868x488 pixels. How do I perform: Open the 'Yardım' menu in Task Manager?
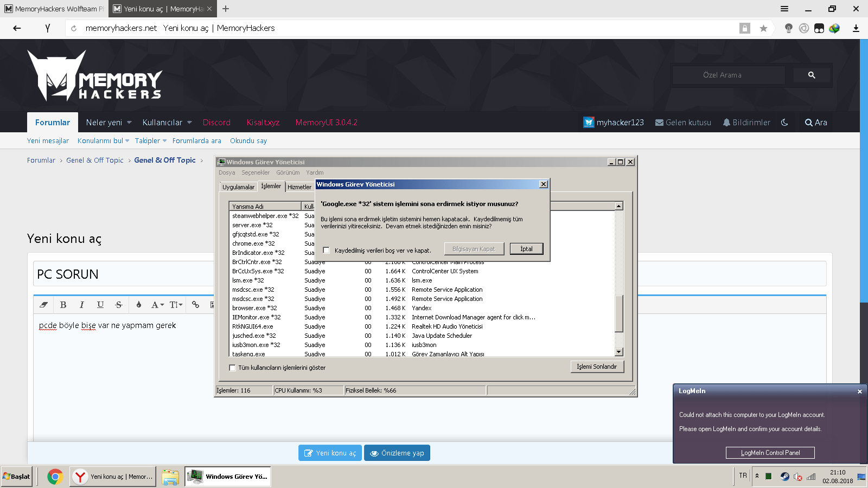pyautogui.click(x=315, y=172)
